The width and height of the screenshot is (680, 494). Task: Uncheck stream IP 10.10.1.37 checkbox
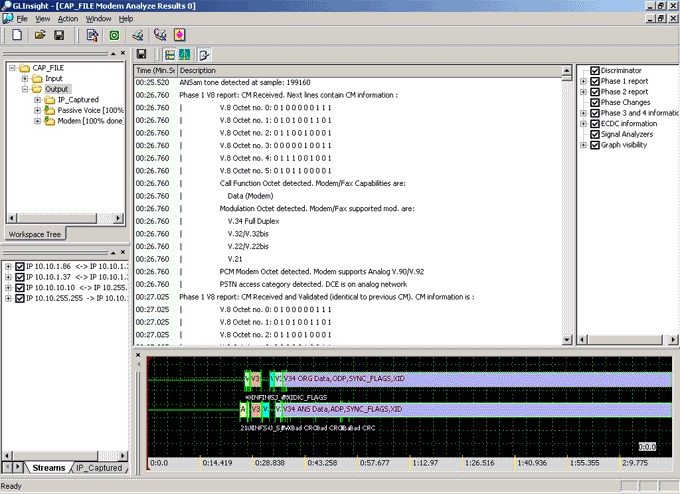(x=20, y=277)
